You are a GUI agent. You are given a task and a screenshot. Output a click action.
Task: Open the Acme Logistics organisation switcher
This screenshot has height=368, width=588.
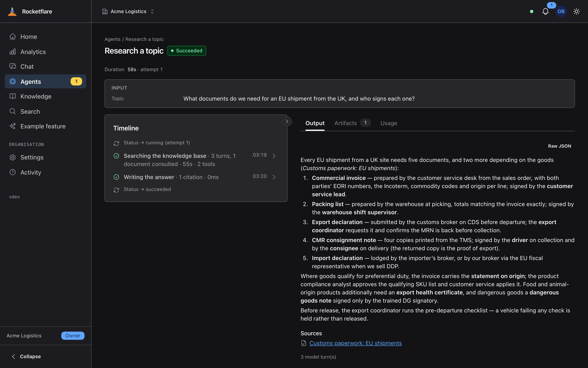tap(128, 11)
